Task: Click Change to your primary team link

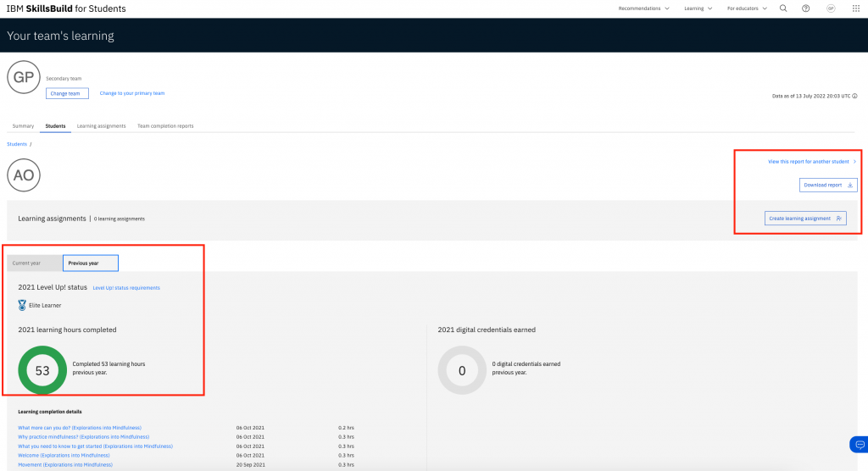Action: click(x=131, y=93)
